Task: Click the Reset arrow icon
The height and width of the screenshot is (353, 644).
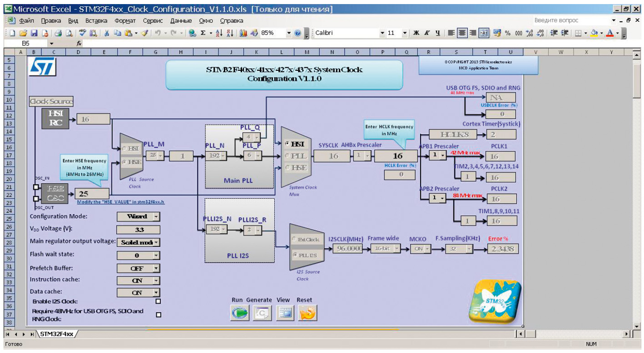Action: click(x=307, y=313)
